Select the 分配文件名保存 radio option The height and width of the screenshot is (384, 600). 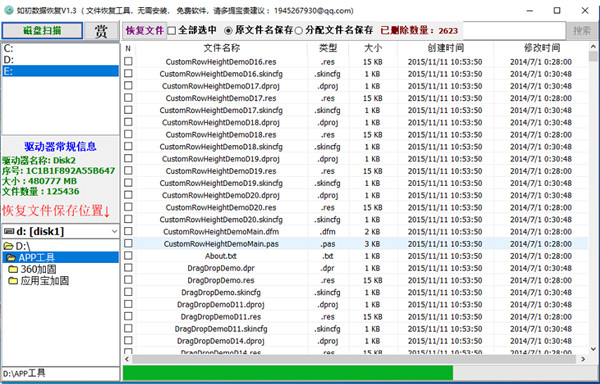coord(299,31)
